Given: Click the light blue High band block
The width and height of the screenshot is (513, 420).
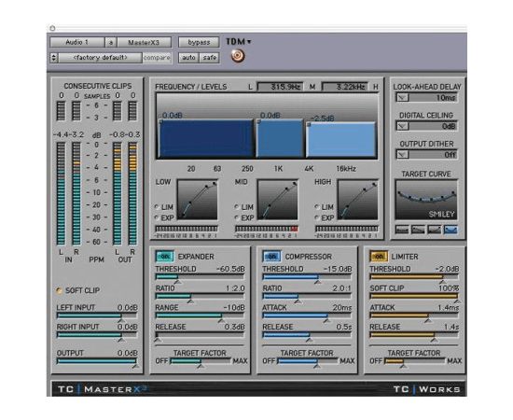Looking at the screenshot, I should [340, 140].
